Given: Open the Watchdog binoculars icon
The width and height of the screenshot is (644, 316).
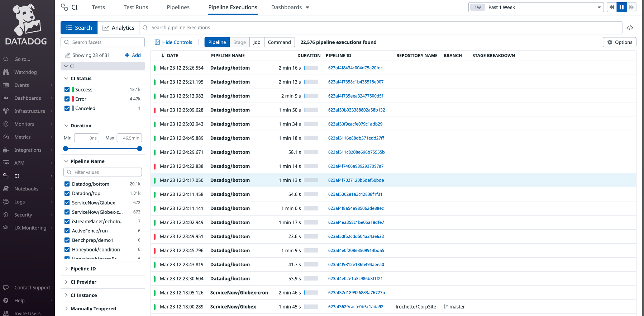Looking at the screenshot, I should click(x=6, y=72).
